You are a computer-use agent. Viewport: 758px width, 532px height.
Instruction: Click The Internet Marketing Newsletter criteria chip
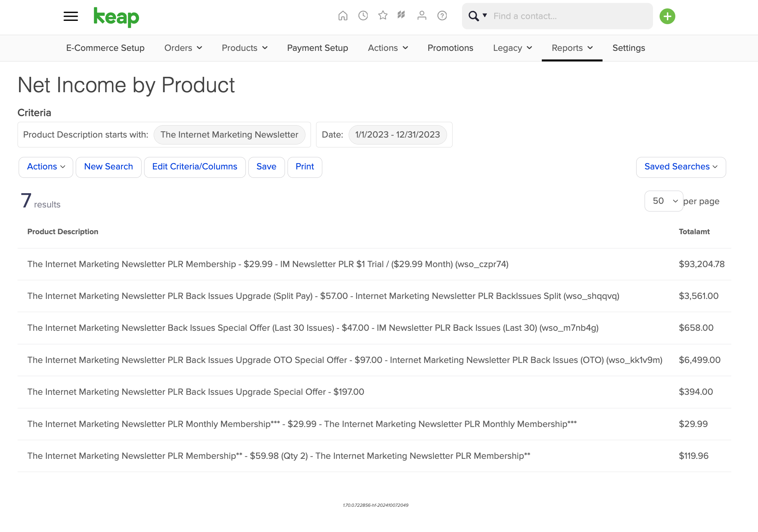pyautogui.click(x=229, y=135)
